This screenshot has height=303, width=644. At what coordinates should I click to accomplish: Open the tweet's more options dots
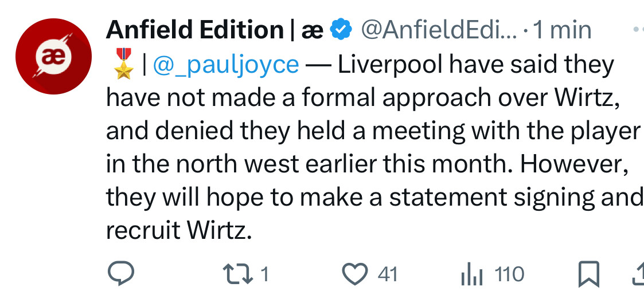[x=638, y=29]
